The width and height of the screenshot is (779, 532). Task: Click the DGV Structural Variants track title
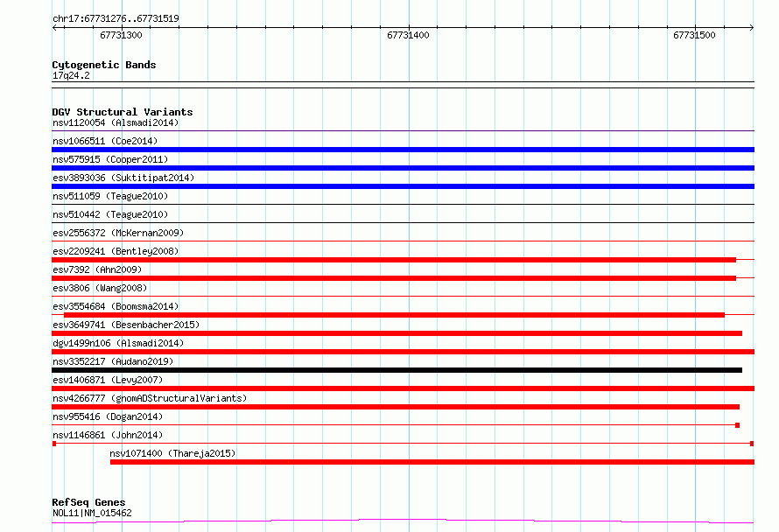[x=123, y=112]
